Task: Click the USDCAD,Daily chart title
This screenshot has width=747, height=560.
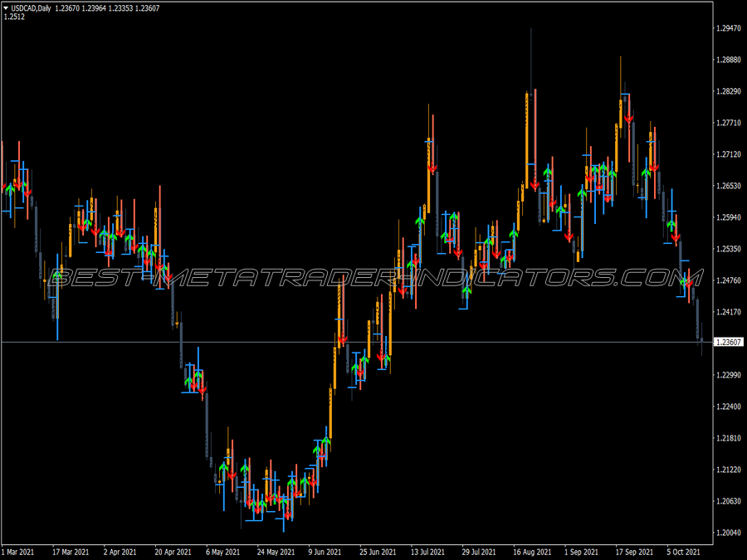Action: click(31, 8)
